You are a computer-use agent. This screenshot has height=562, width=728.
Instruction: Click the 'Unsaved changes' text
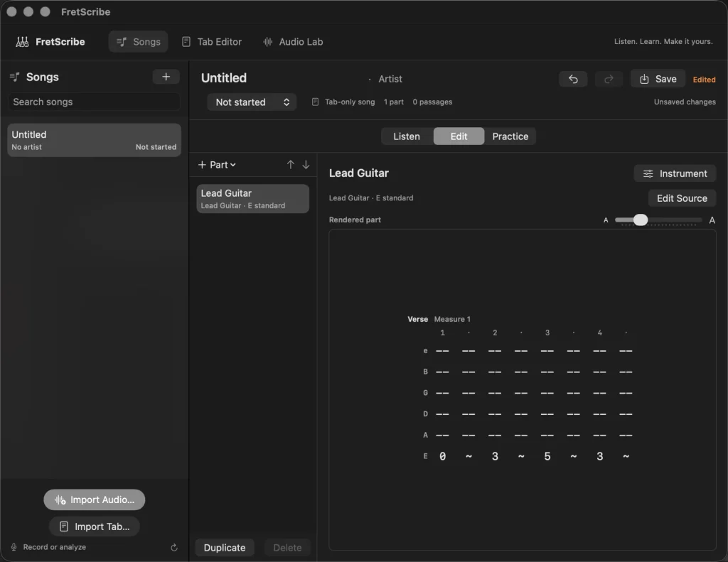pos(685,102)
